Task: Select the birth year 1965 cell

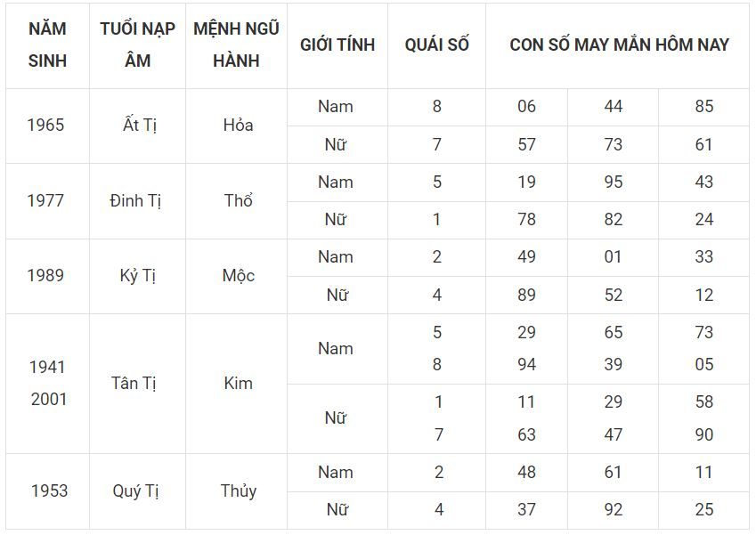Action: pos(45,126)
